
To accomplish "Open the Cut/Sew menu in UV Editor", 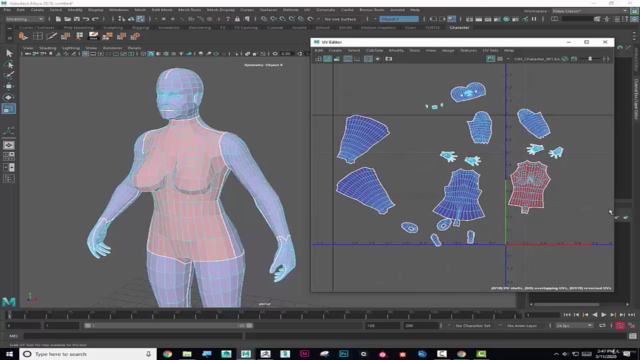I will point(374,50).
